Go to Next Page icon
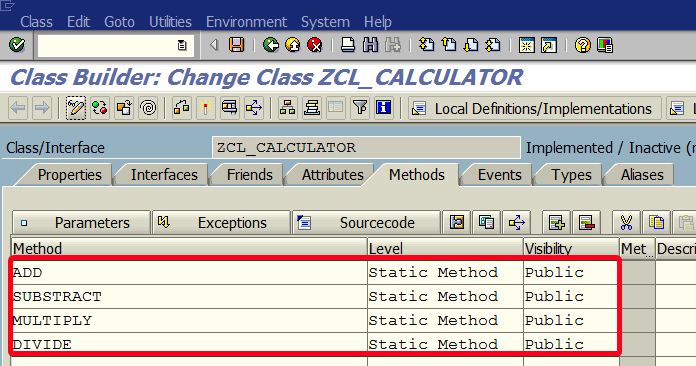696x366 pixels. tap(471, 45)
